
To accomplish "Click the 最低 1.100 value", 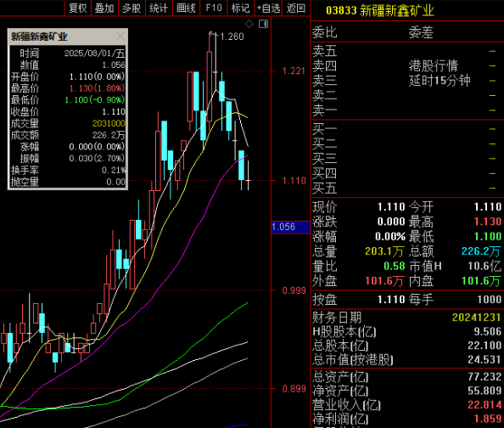I will coord(488,237).
